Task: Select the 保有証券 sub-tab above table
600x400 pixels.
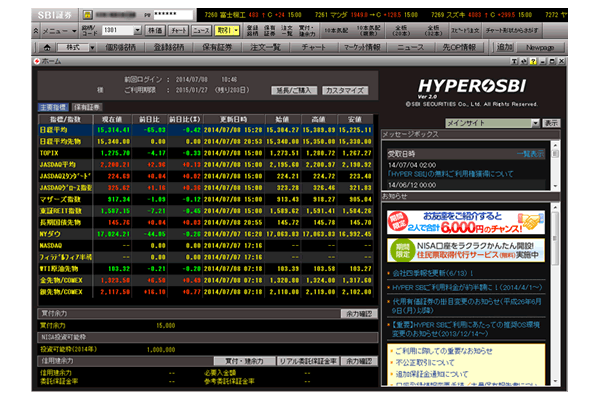Action: click(86, 107)
